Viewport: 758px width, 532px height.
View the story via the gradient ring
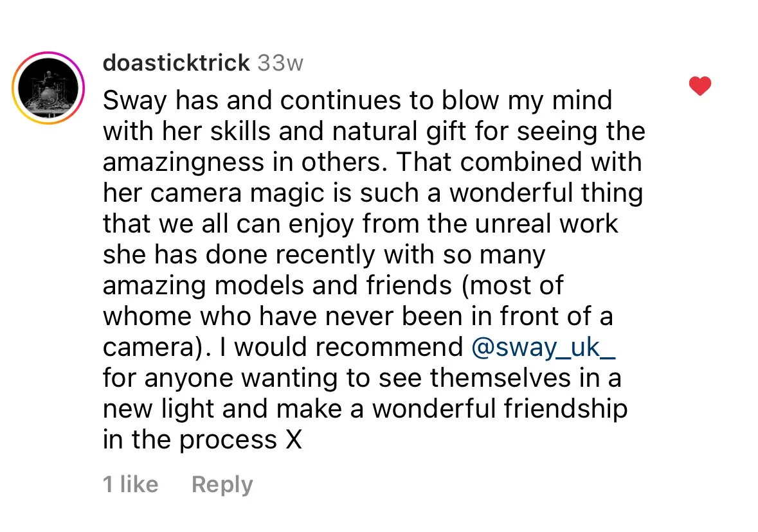(x=48, y=88)
